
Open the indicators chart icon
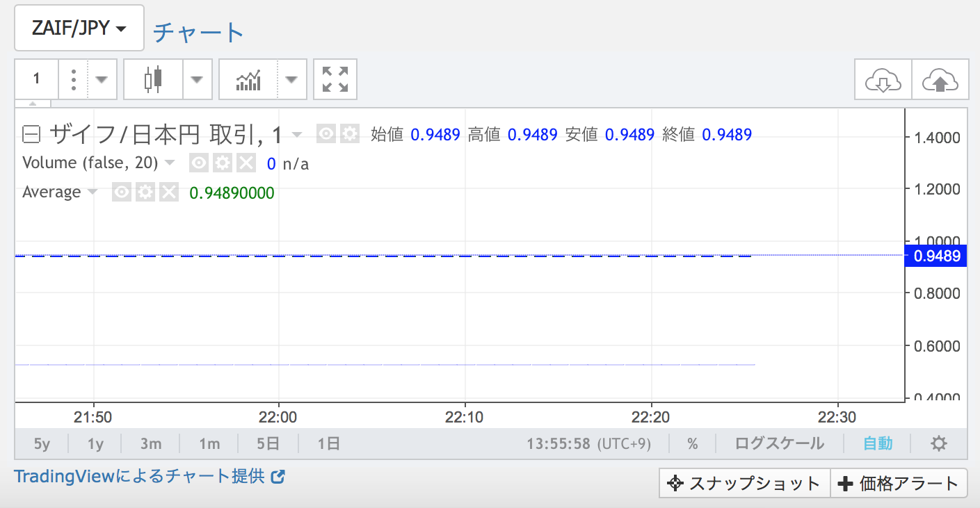tap(248, 79)
